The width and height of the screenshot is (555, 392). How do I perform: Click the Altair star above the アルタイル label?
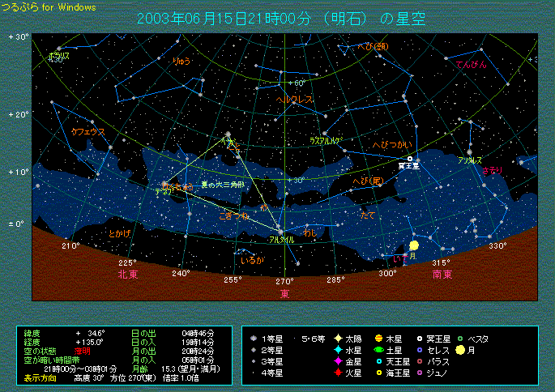pyautogui.click(x=280, y=232)
